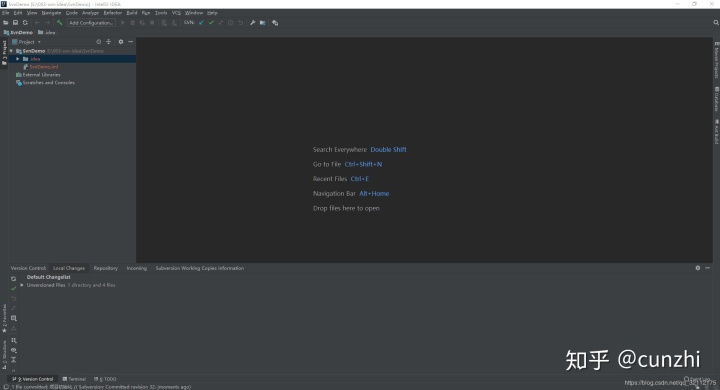Screen dimensions: 720x390
Task: Click Collapse All icon in Project panel
Action: [108, 42]
